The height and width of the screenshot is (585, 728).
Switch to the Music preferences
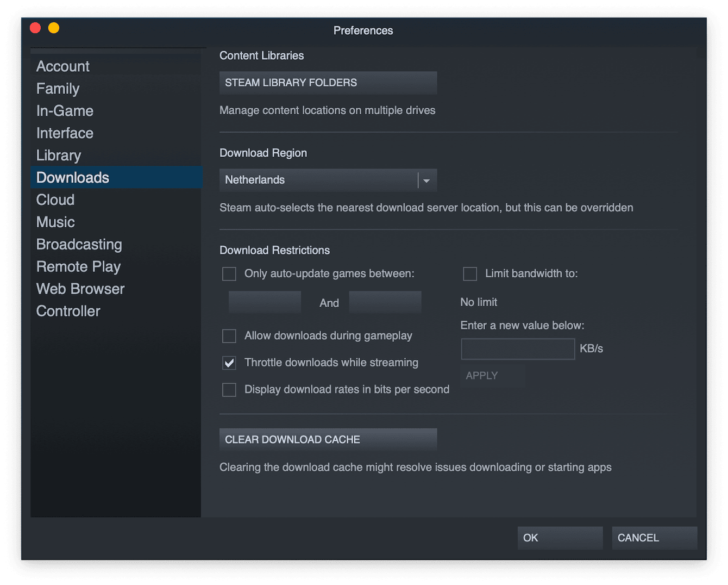pos(55,222)
